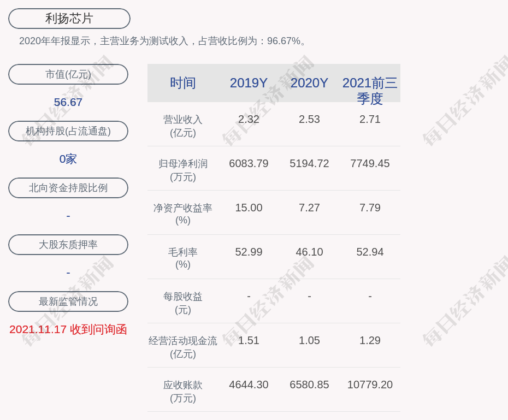Open the 最新监管情况 label pill
This screenshot has width=508, height=420.
[68, 301]
